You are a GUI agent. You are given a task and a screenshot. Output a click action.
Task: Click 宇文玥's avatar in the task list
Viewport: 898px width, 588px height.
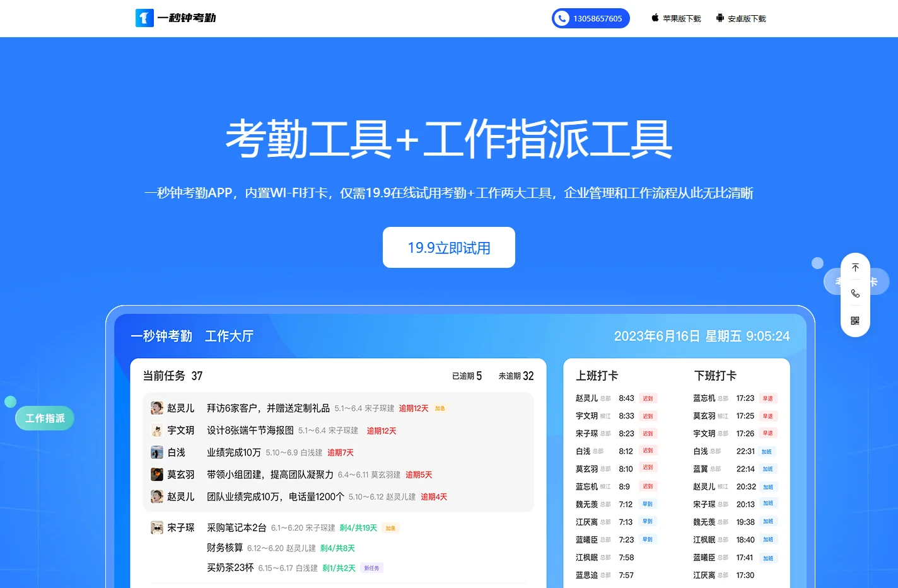[157, 430]
